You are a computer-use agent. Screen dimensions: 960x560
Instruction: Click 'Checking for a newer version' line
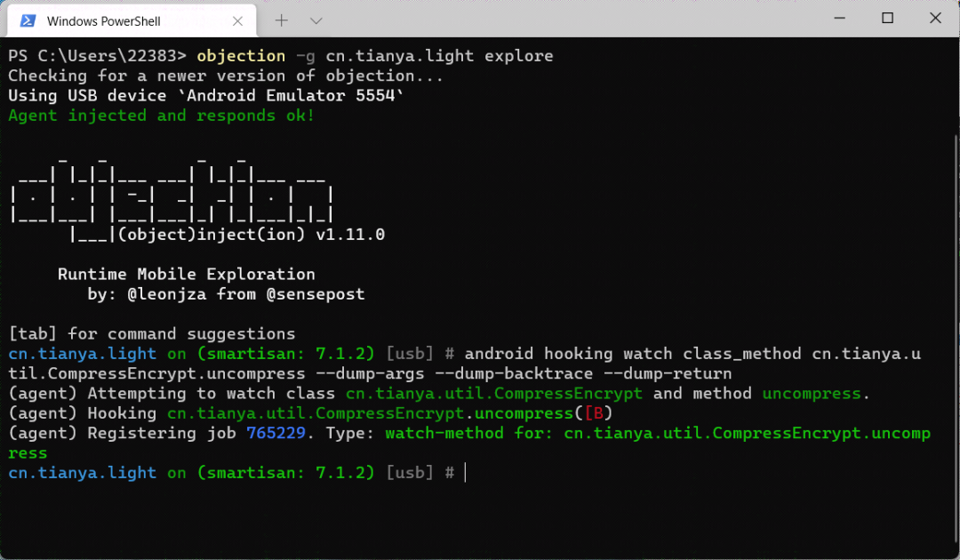coord(225,76)
